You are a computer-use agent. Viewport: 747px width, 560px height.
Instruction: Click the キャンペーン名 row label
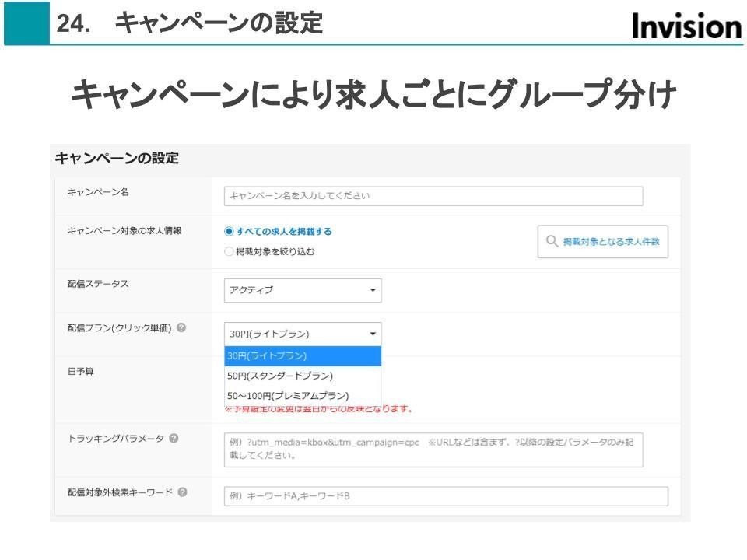(98, 192)
